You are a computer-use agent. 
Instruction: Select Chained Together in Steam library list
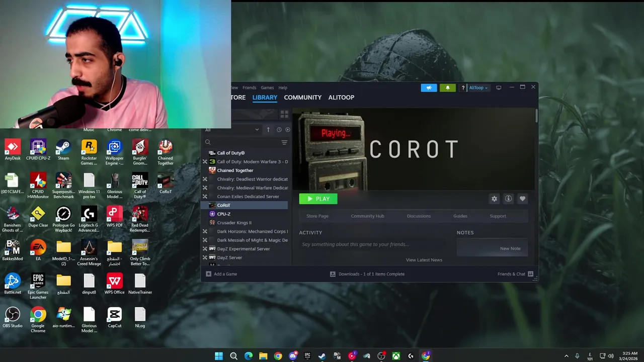coord(245,170)
